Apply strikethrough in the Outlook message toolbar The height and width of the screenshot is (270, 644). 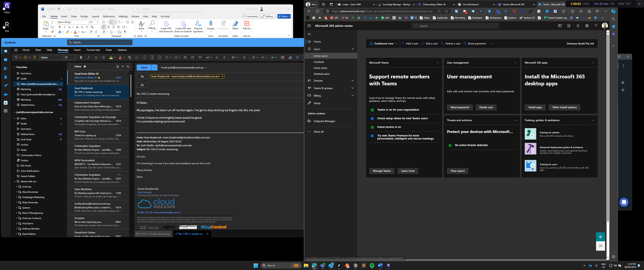tap(104, 57)
